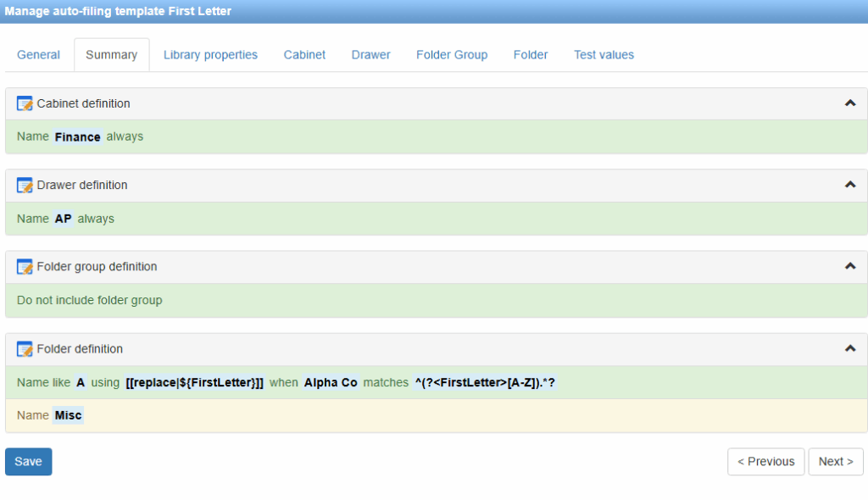
Task: Open the Folder Group tab
Action: click(451, 55)
